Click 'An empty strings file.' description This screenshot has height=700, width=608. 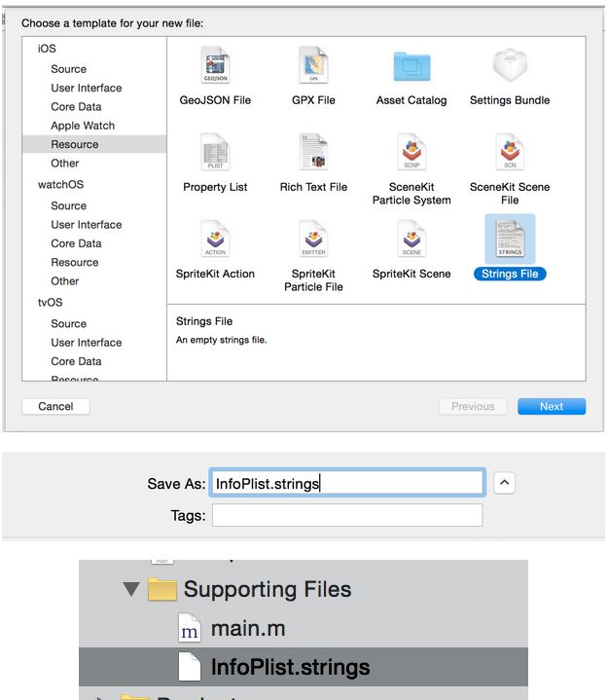coord(221,340)
